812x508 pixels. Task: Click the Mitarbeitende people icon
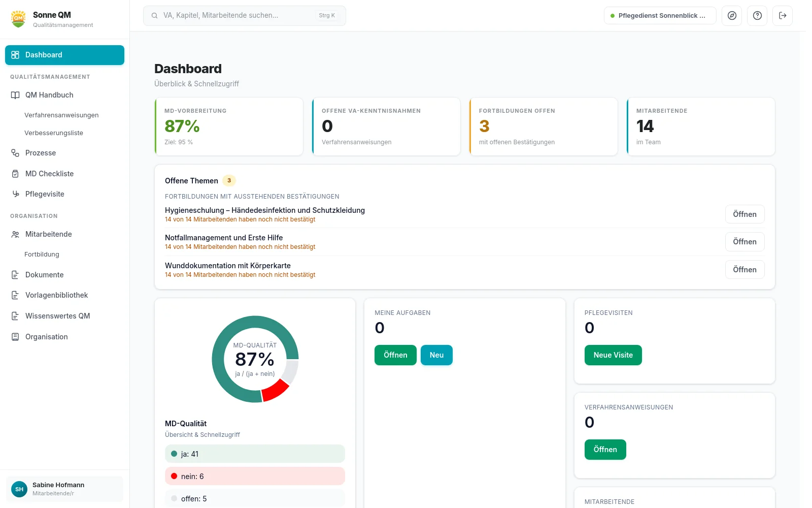click(15, 234)
